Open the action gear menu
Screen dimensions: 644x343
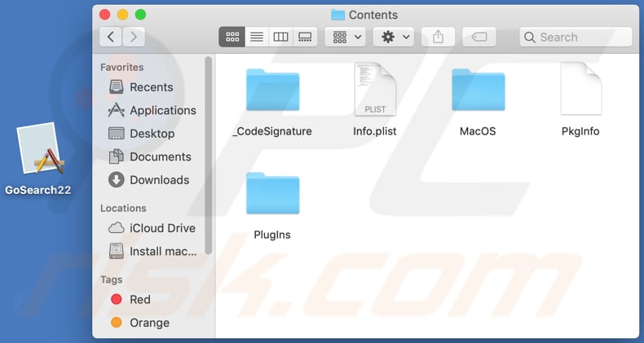(394, 37)
